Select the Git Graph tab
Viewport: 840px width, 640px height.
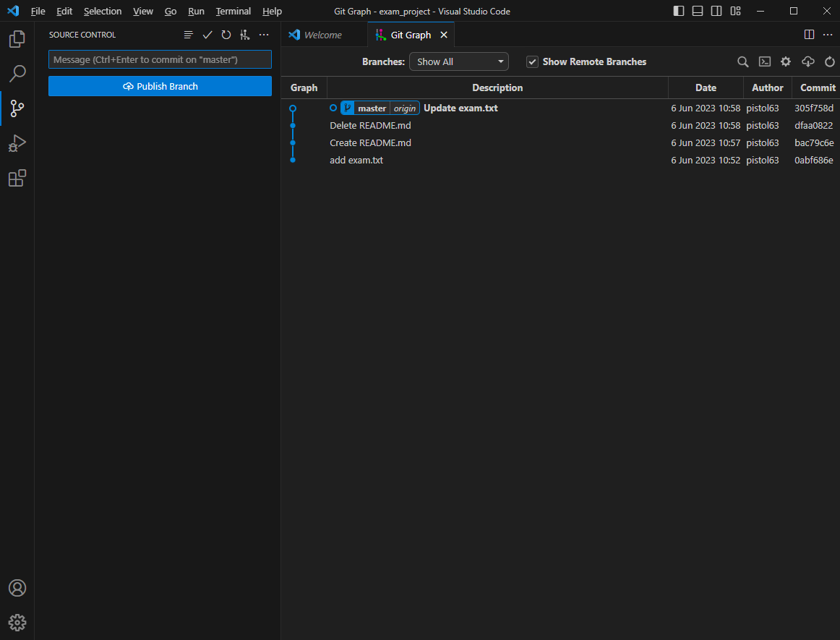click(411, 35)
